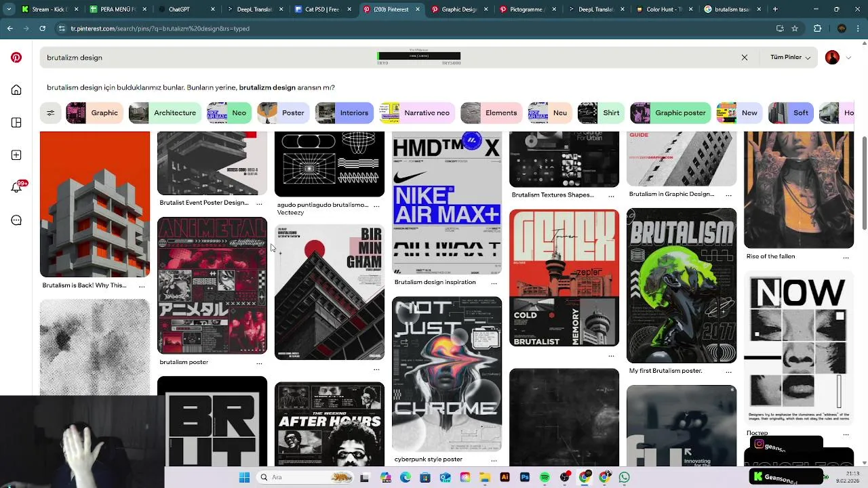The image size is (868, 488).
Task: Click the create pin plus icon
Action: pyautogui.click(x=16, y=155)
